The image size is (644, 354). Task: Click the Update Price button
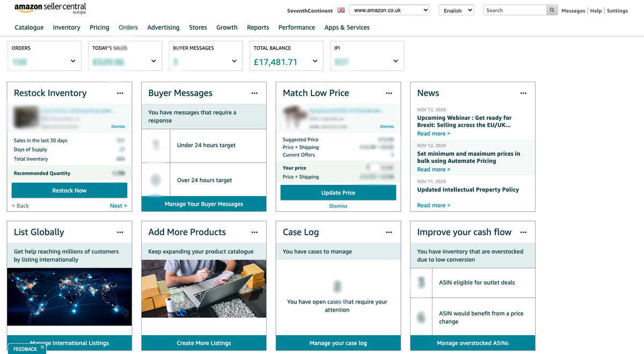(338, 193)
